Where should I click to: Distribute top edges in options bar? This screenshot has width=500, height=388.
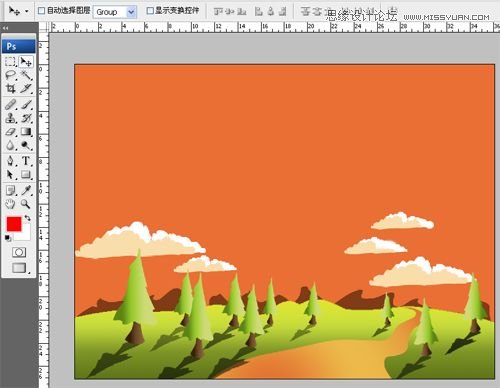pyautogui.click(x=305, y=12)
